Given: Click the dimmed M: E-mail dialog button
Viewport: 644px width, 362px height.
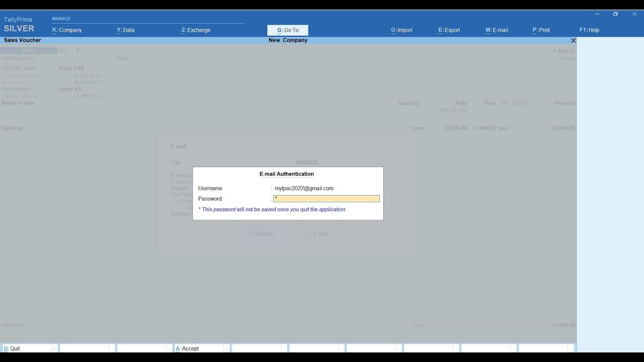Looking at the screenshot, I should click(318, 234).
